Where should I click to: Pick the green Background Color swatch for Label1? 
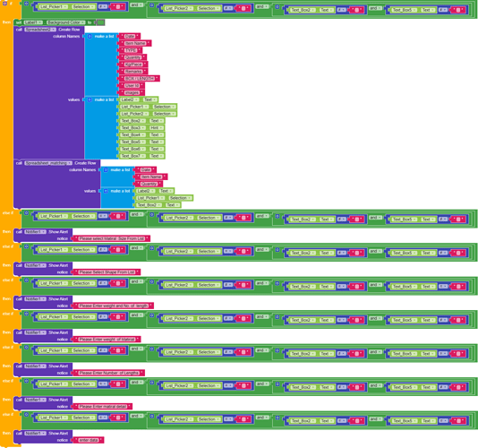(100, 22)
